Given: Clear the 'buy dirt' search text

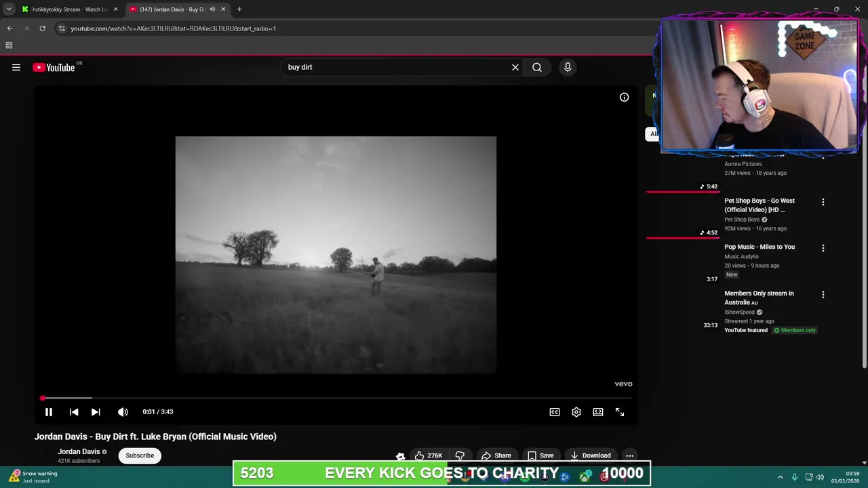Looking at the screenshot, I should (515, 67).
